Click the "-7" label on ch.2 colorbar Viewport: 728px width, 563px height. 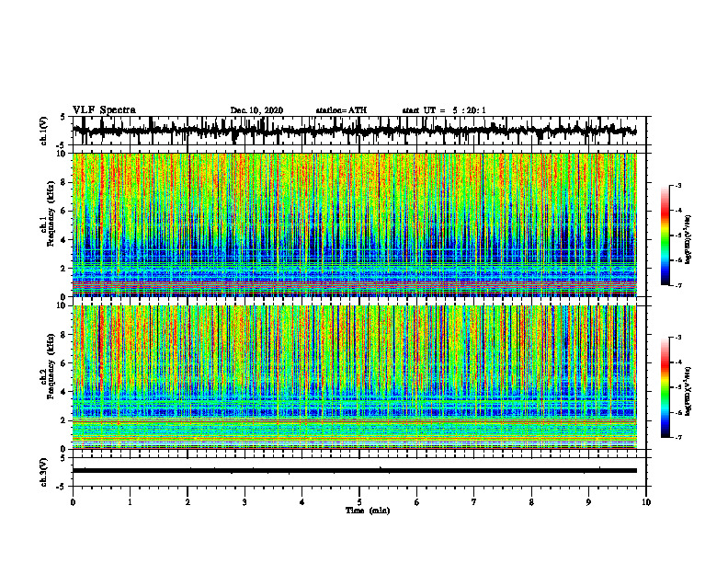[x=678, y=437]
